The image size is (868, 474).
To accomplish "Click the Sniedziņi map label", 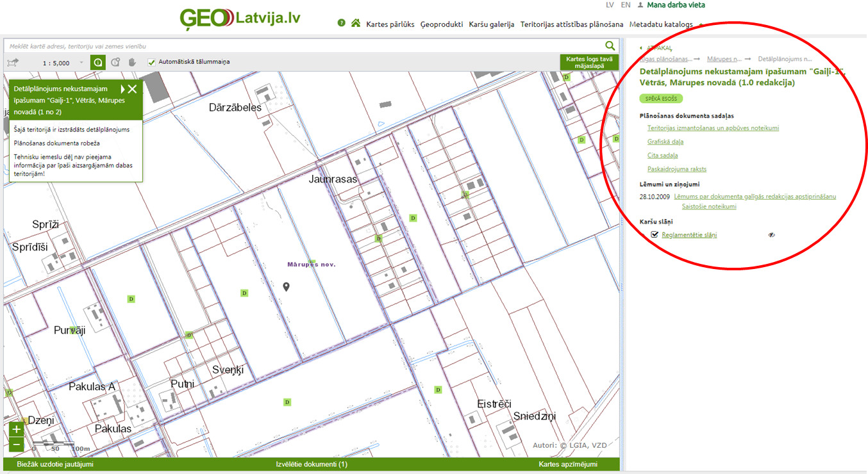I will pos(535,416).
